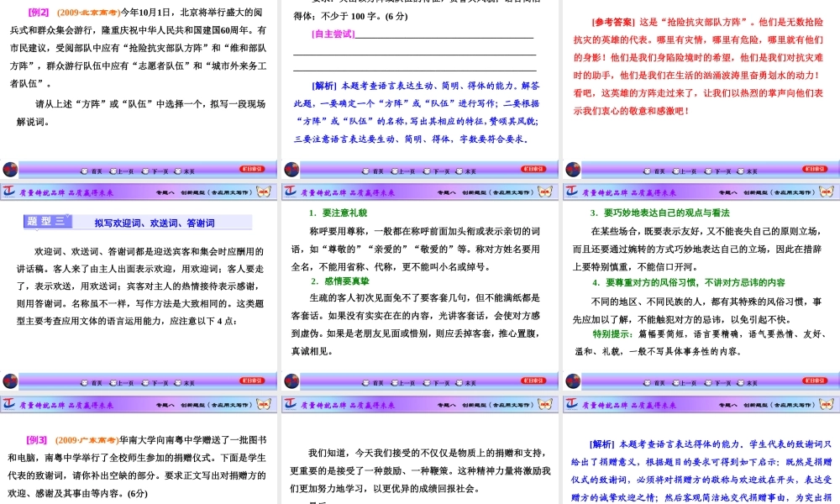Click the globe icon on the 特别提示 slide

click(x=573, y=381)
